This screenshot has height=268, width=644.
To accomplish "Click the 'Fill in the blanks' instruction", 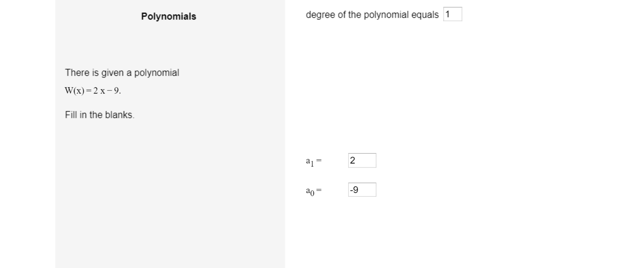I will coord(100,115).
